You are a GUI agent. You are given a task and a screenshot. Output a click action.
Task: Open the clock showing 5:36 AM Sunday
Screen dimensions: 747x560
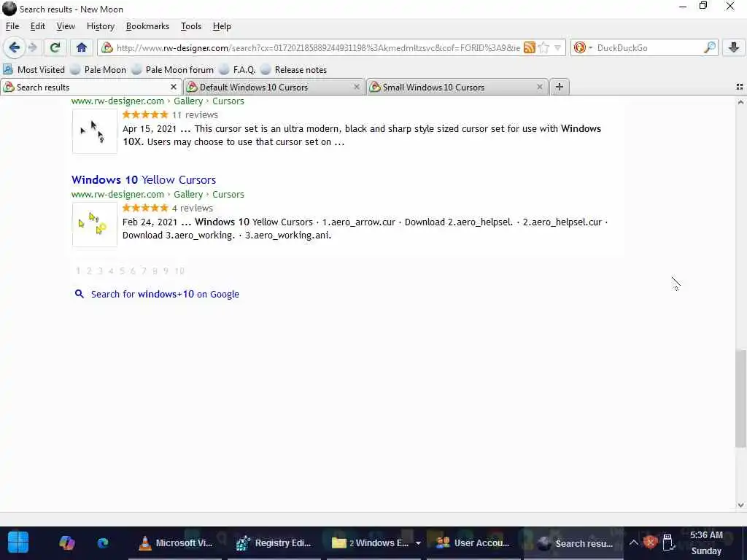pos(706,542)
